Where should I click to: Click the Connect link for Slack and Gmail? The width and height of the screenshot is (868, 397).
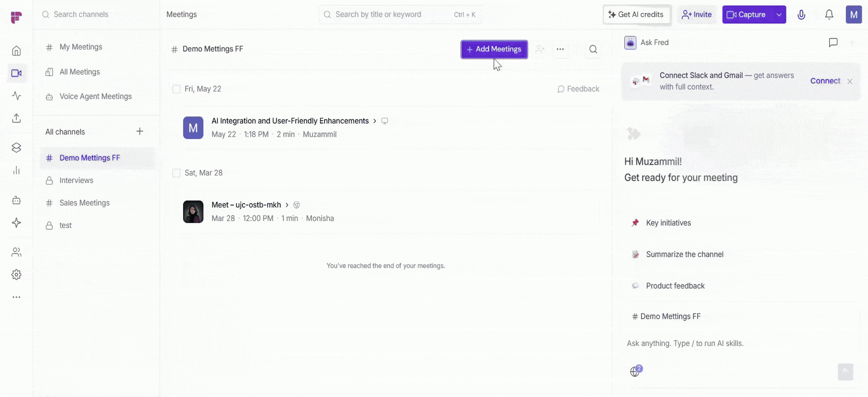point(825,81)
